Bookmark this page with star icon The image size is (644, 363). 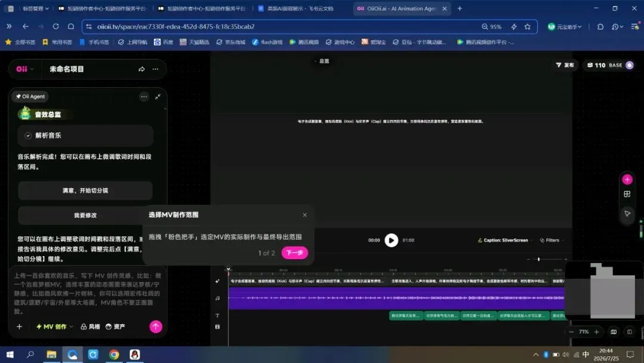pyautogui.click(x=527, y=26)
